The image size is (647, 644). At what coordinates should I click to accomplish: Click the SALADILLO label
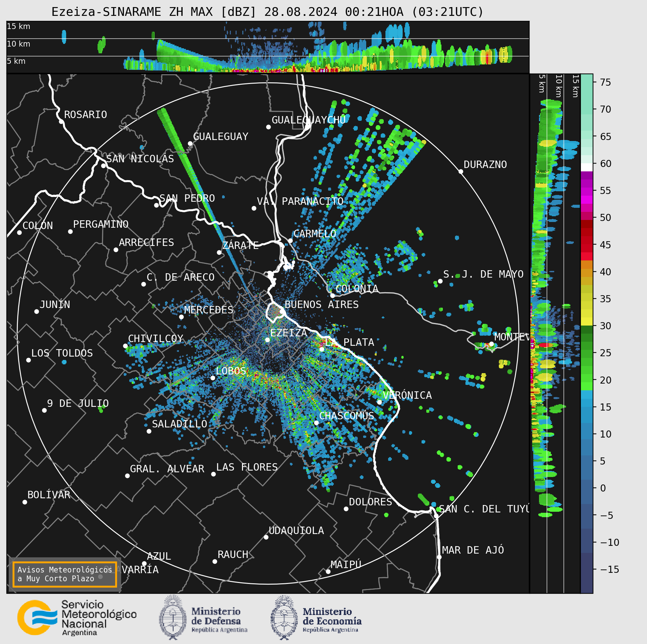pos(180,424)
